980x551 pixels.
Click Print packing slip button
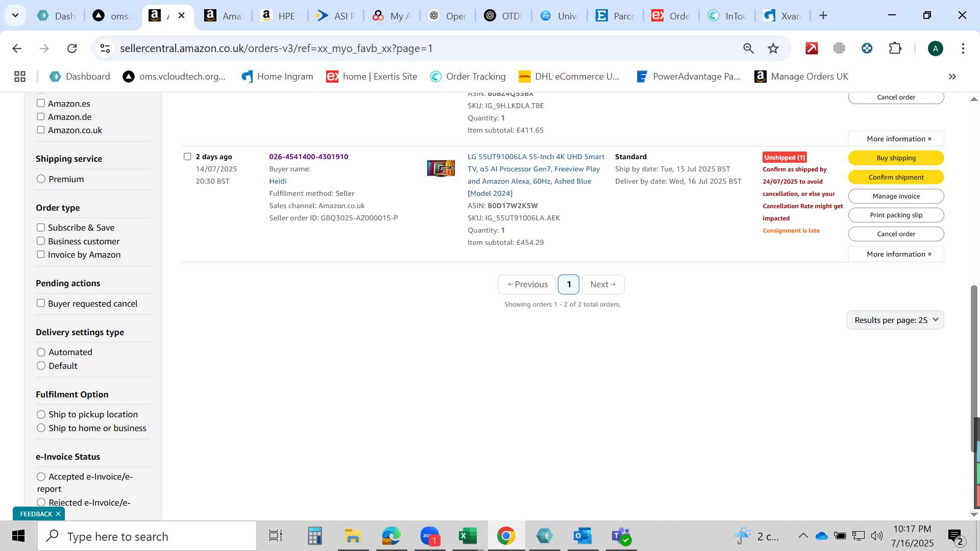[x=896, y=215]
